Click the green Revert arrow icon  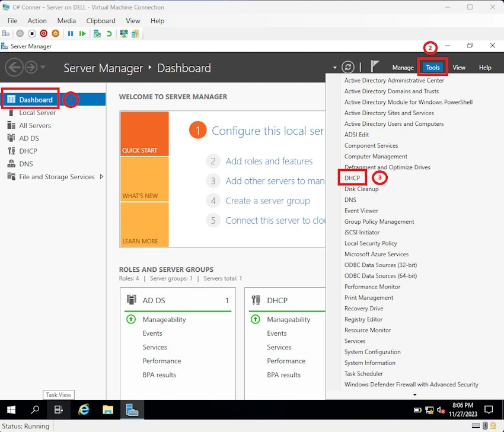click(109, 33)
